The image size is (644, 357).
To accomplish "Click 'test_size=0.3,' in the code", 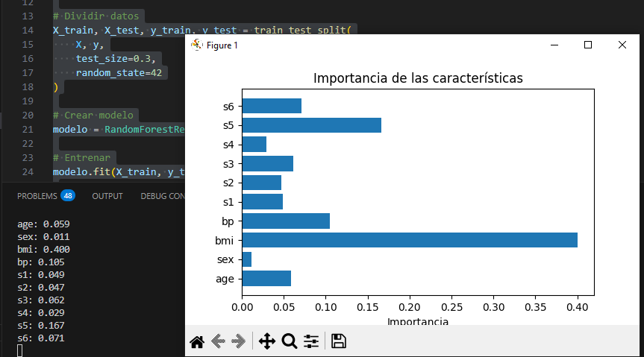I will click(x=116, y=59).
